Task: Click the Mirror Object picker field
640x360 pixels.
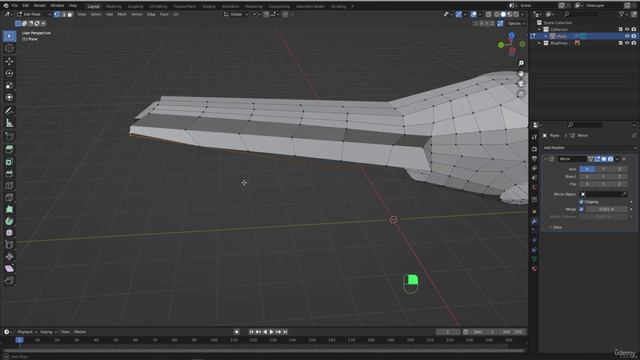Action: click(x=603, y=194)
